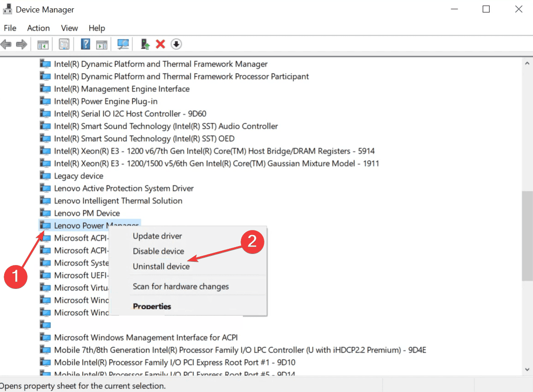This screenshot has height=392, width=533.
Task: Click the red X Uninstall device icon
Action: [x=160, y=44]
